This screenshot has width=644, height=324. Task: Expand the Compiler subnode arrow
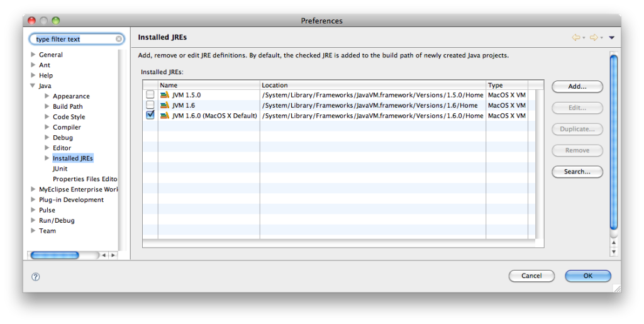click(47, 127)
